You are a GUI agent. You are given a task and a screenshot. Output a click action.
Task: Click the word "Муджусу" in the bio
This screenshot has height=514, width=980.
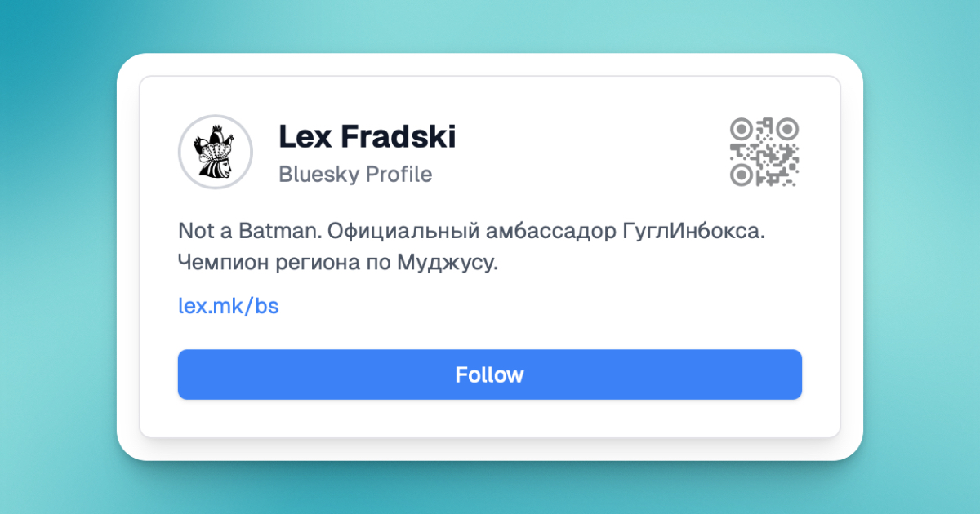[447, 264]
